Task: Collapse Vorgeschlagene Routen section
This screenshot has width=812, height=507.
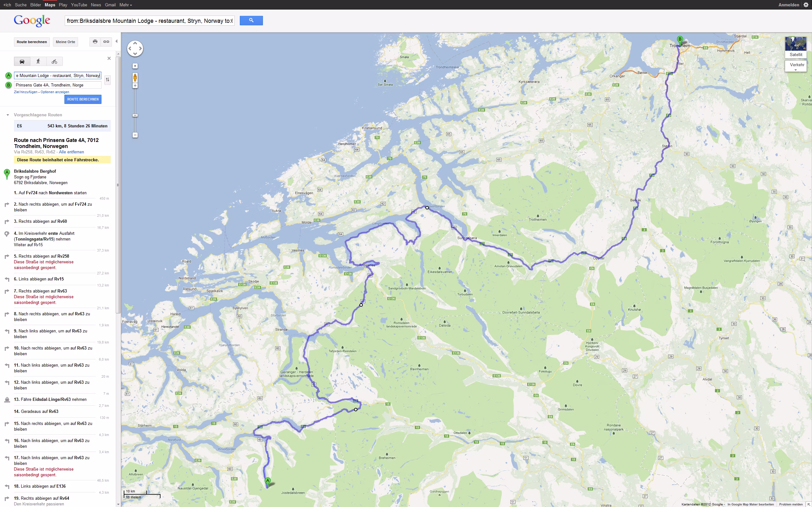Action: click(x=8, y=115)
